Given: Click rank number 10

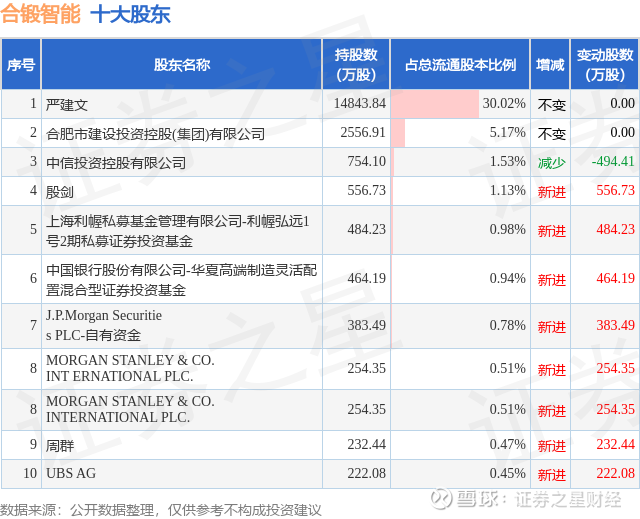Looking at the screenshot, I should point(30,473).
